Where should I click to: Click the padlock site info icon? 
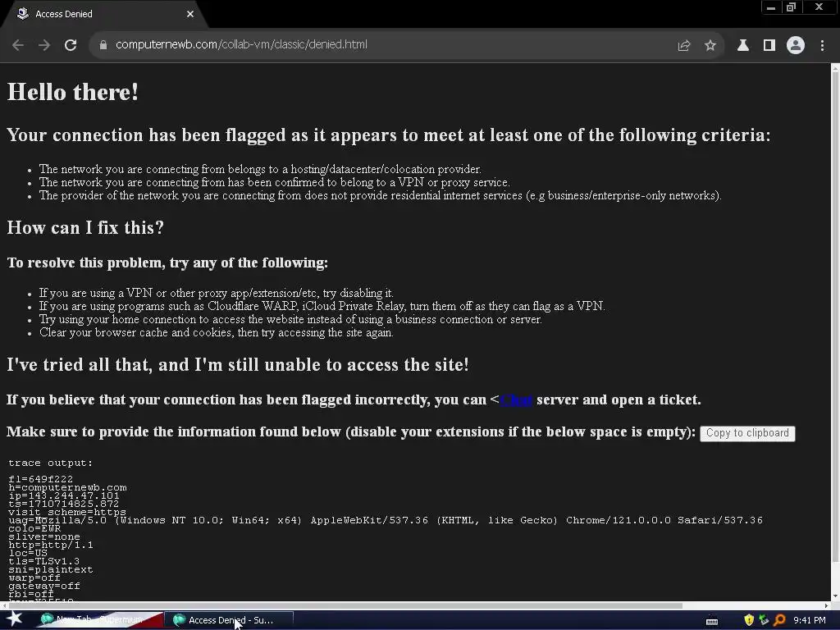pyautogui.click(x=103, y=45)
